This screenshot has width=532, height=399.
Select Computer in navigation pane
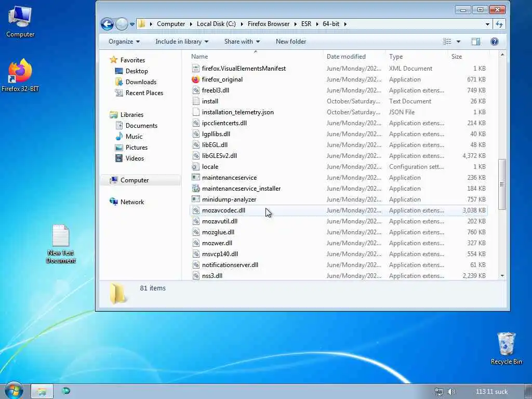pos(135,180)
